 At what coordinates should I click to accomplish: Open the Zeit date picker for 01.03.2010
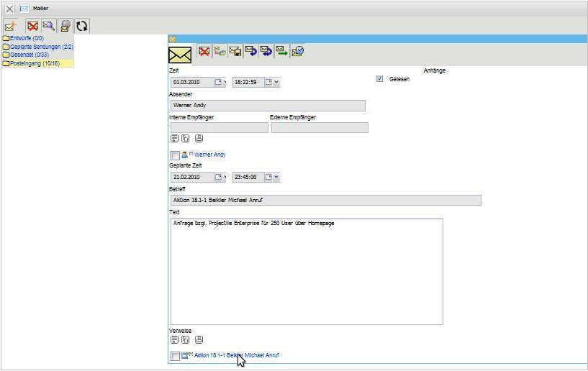pyautogui.click(x=220, y=83)
